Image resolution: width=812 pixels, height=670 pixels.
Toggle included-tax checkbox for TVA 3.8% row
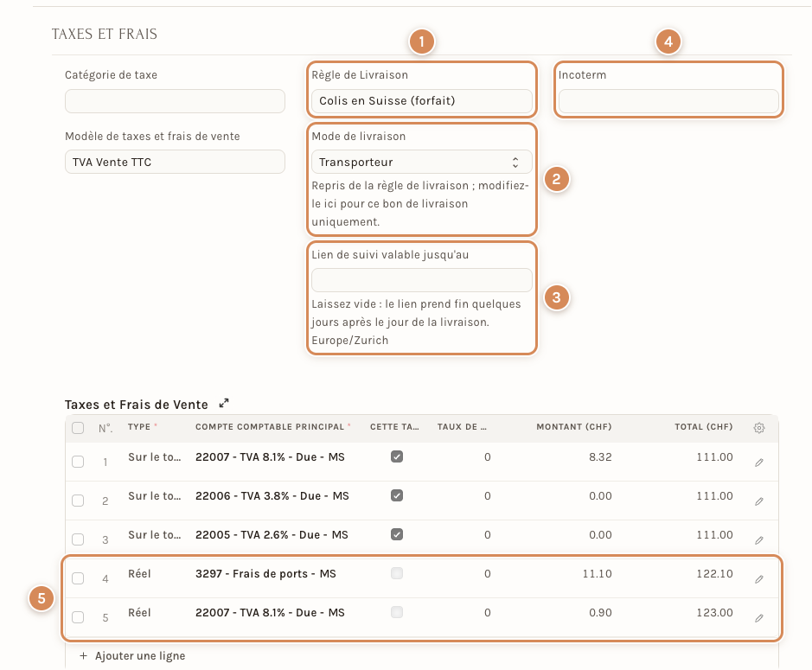[x=397, y=495]
